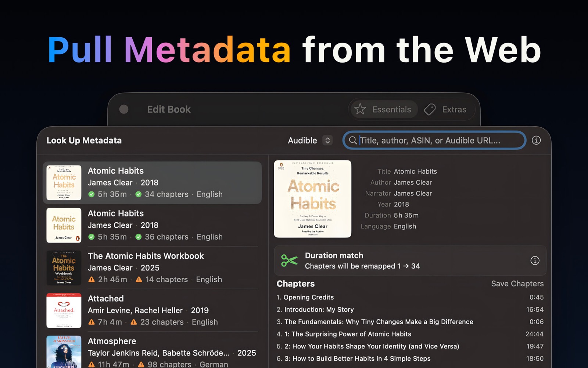Click the warning icon beside 14 chapters
The height and width of the screenshot is (368, 588).
(139, 279)
